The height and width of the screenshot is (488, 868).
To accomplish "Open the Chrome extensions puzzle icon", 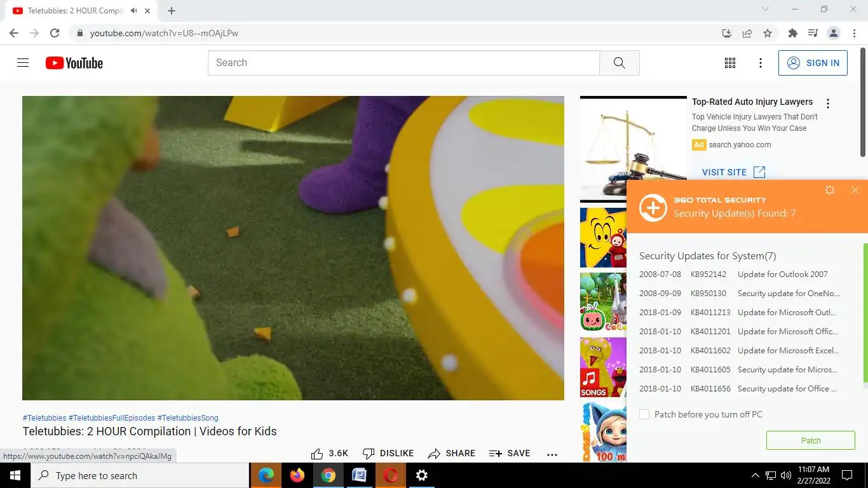I will pos(792,33).
